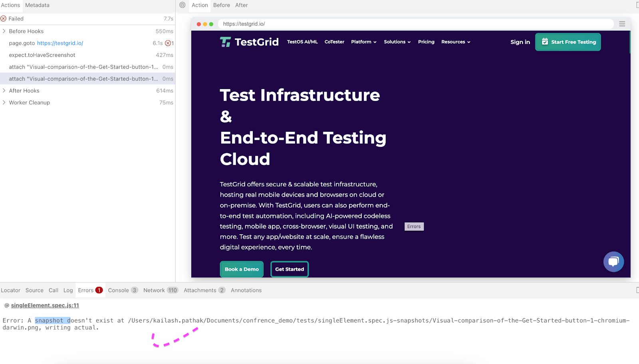
Task: Click the Errors tooltip label in the snapshot
Action: click(414, 226)
